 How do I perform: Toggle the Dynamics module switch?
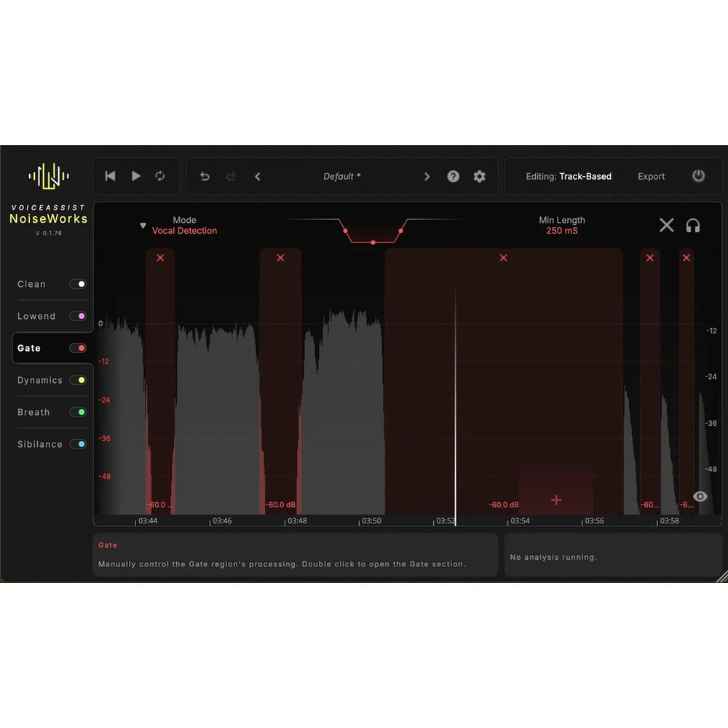[78, 380]
